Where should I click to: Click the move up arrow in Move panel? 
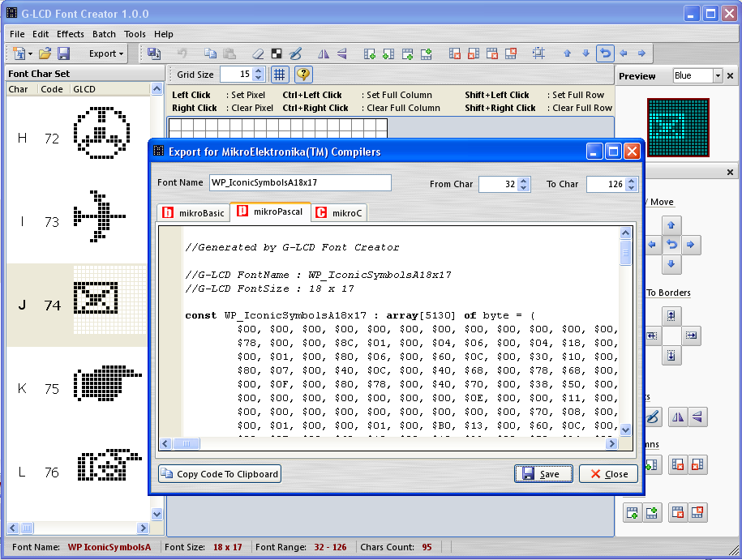671,225
